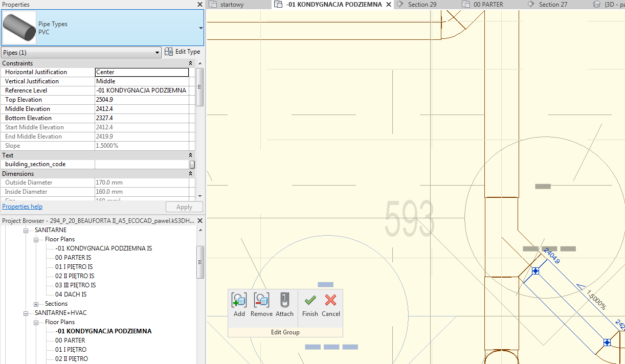Switch to the 00 PARTER tab
Image resolution: width=625 pixels, height=364 pixels.
coord(488,5)
